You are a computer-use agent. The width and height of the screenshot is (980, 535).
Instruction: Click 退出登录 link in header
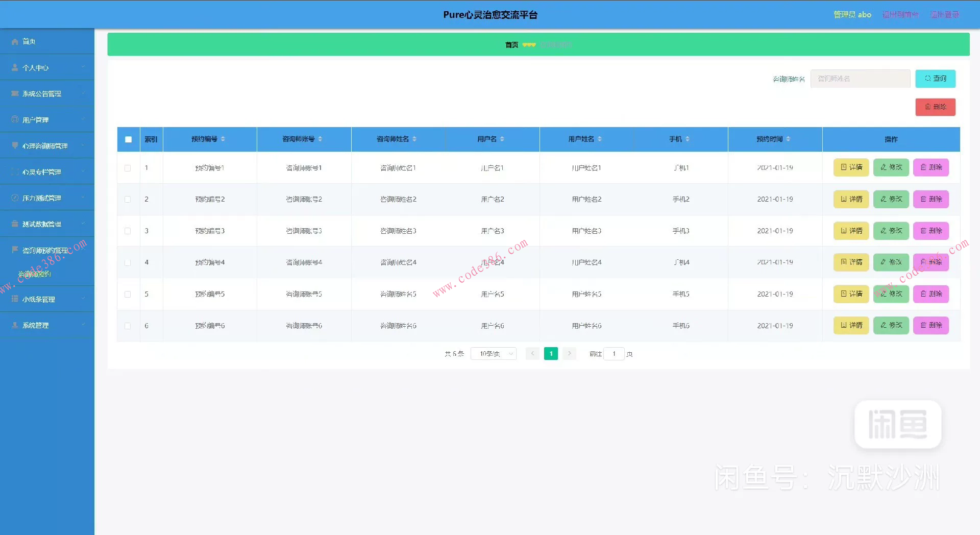(x=944, y=15)
